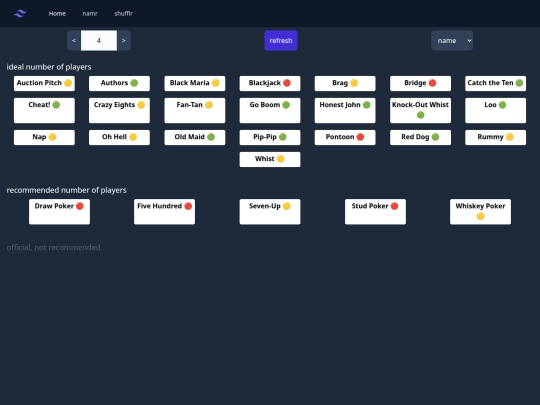This screenshot has width=540, height=405.
Task: Click the Tailwind wave logo icon
Action: click(20, 13)
